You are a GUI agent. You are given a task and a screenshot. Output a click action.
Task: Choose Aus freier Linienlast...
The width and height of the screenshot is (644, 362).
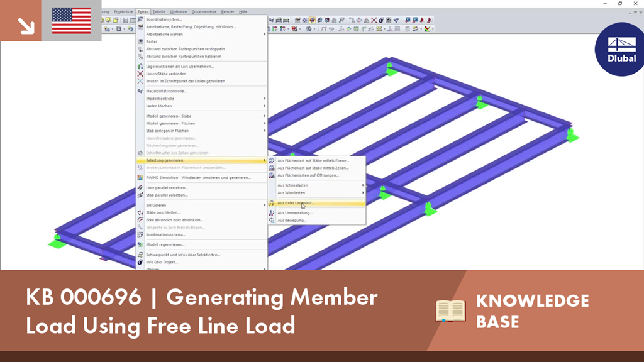(x=317, y=203)
